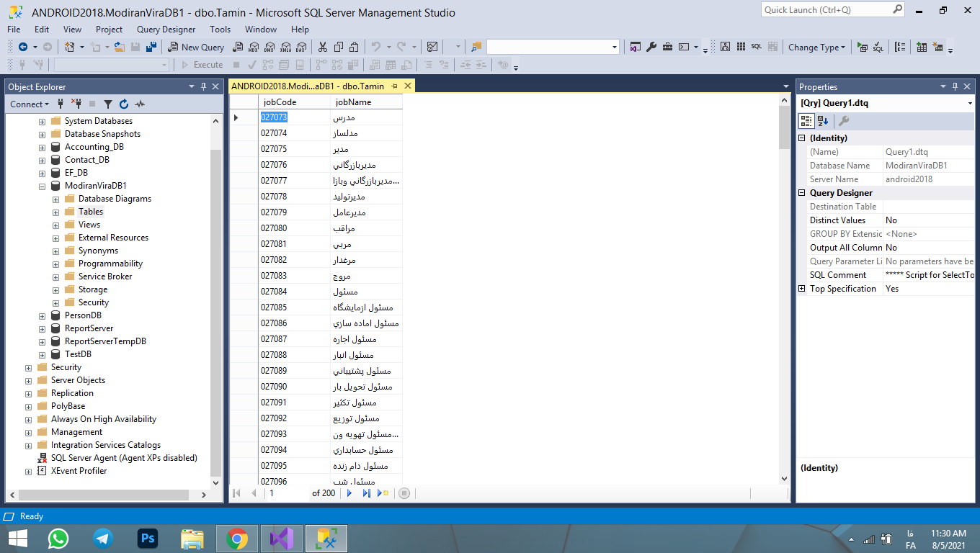The image size is (980, 553).
Task: Open the Query Designer menu
Action: [x=166, y=30]
